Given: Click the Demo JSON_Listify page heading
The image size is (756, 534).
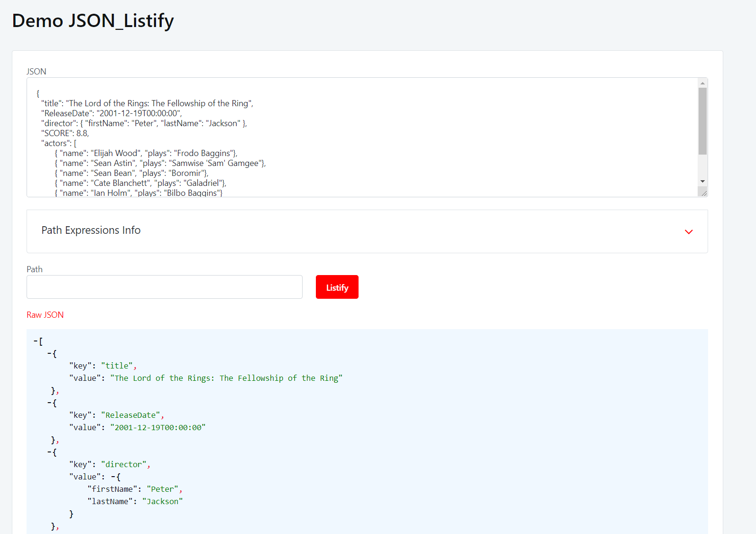Looking at the screenshot, I should pos(93,21).
